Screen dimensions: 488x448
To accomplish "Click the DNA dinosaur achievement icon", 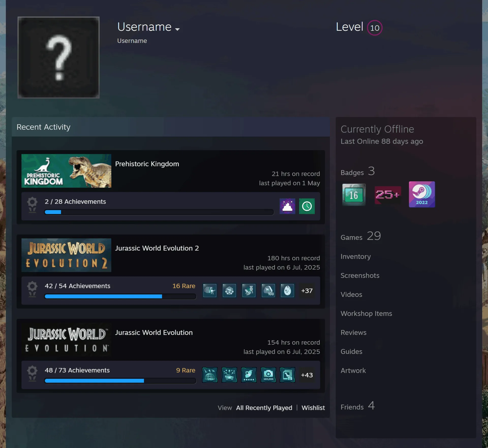I will 249,291.
